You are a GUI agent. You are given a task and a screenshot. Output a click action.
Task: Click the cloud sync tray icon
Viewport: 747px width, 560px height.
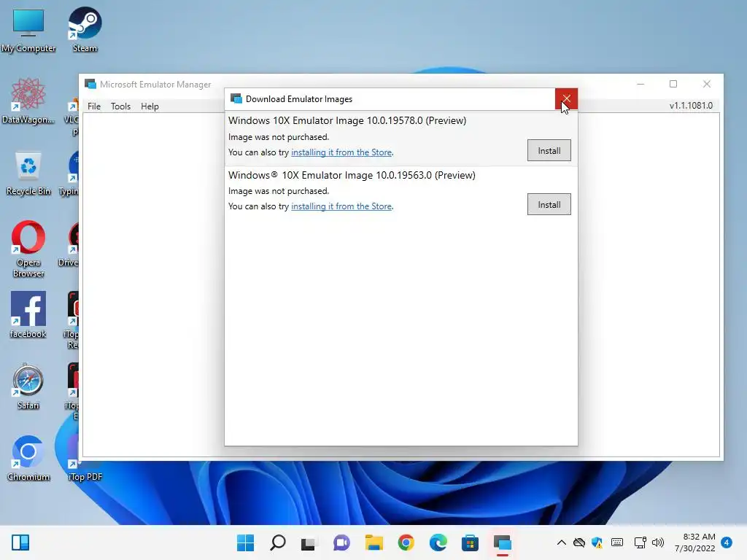(x=578, y=542)
